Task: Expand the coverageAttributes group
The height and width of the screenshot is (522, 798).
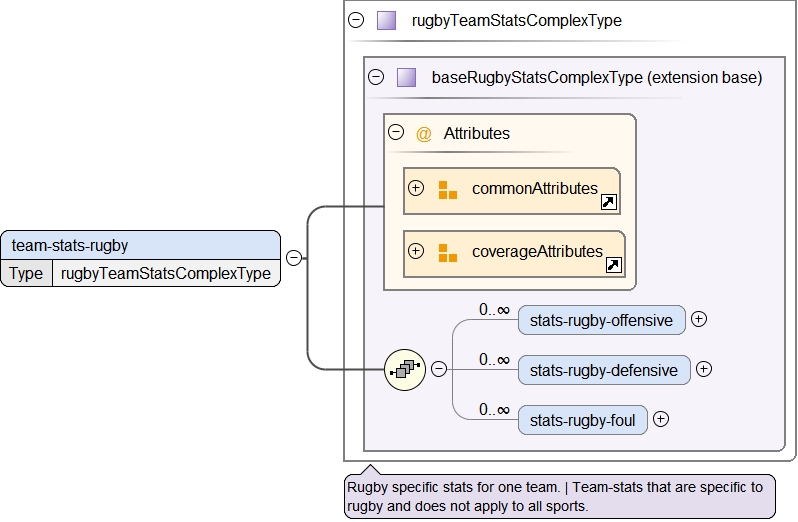Action: (416, 251)
